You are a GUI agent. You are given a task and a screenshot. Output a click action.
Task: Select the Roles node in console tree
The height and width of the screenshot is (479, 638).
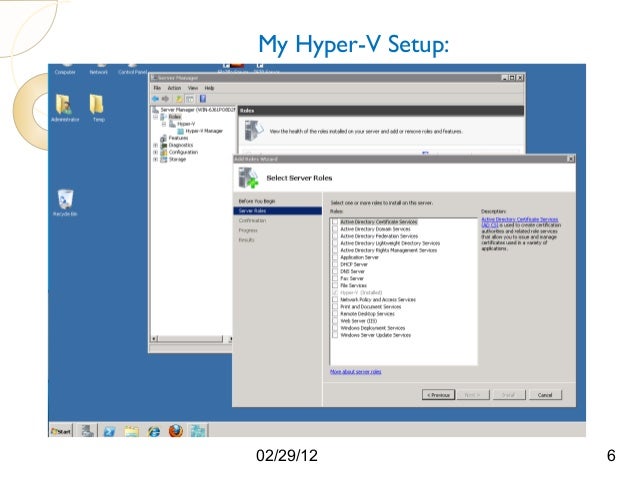pyautogui.click(x=175, y=116)
